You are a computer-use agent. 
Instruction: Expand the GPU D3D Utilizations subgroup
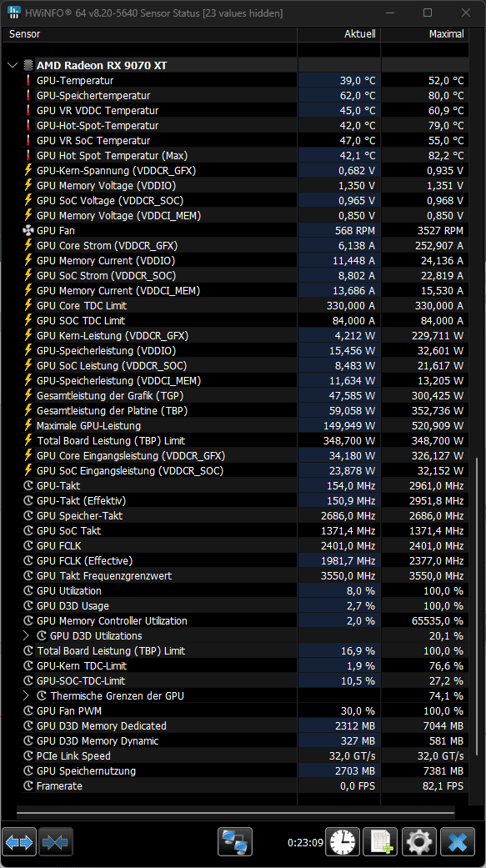[26, 635]
